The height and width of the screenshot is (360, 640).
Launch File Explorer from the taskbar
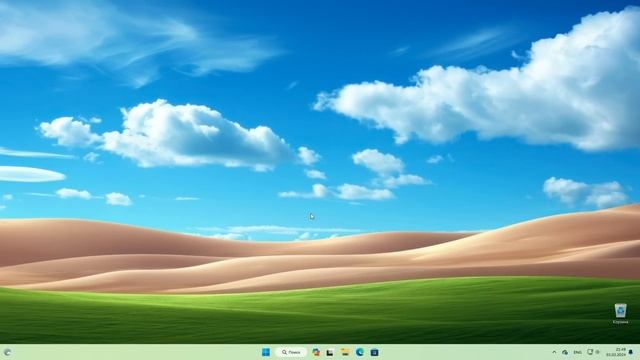point(345,352)
